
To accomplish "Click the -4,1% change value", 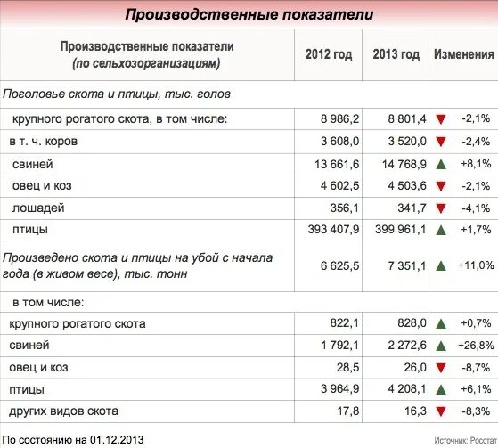I will click(476, 208).
